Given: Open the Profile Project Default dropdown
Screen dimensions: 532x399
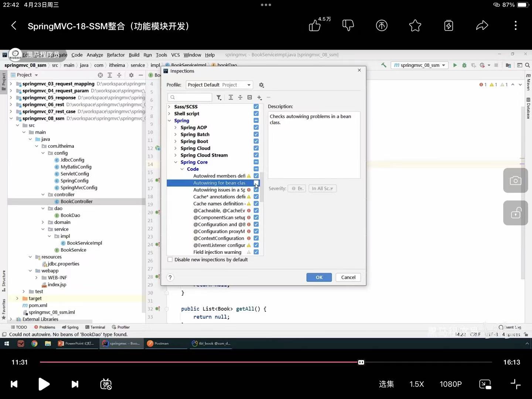Looking at the screenshot, I should (219, 85).
